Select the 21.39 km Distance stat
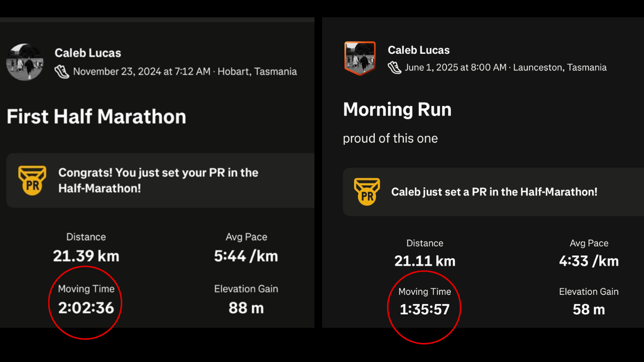The height and width of the screenshot is (362, 644). coord(86,256)
